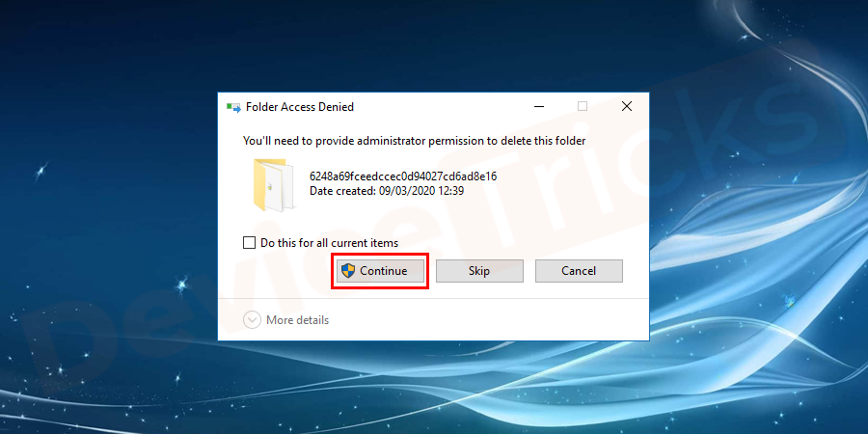Close the Folder Access Denied dialog
Screen dimensions: 868x434
tap(627, 106)
